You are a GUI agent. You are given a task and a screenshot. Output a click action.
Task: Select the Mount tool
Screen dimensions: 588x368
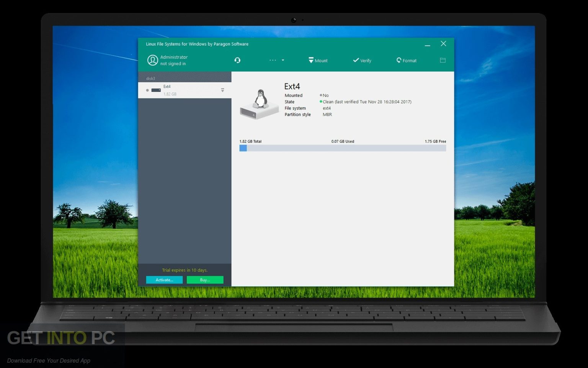coord(318,60)
